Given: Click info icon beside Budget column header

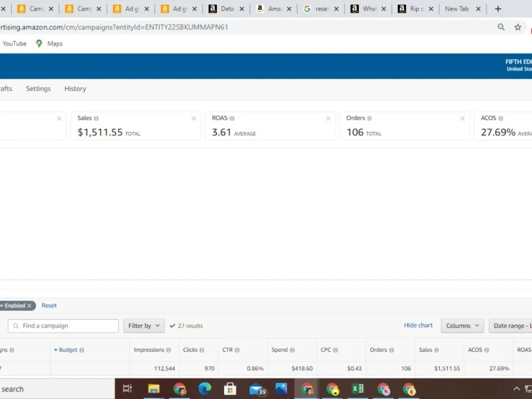Looking at the screenshot, I should tap(82, 350).
